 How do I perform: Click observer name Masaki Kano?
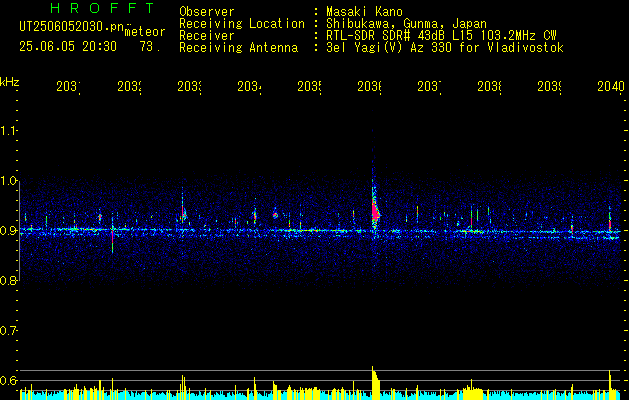pos(364,11)
